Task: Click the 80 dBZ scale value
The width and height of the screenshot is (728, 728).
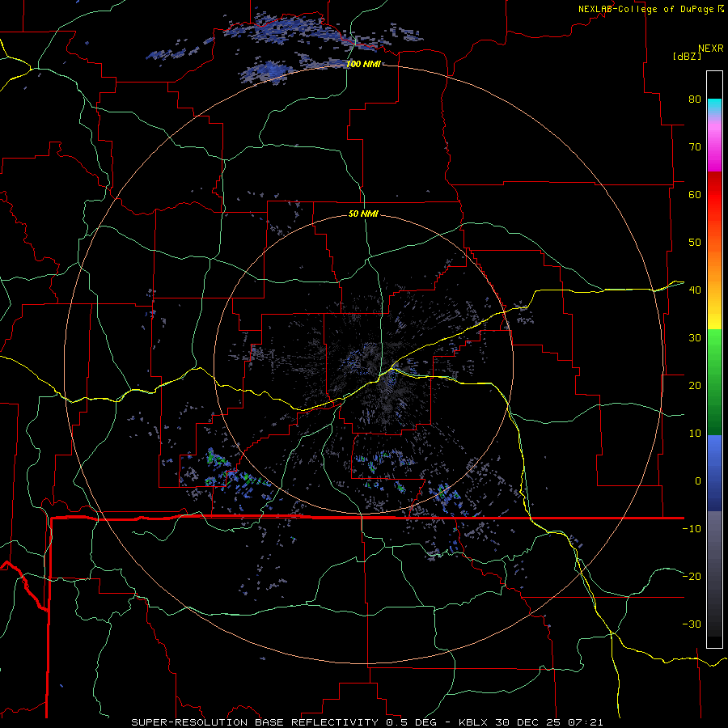Action: (695, 99)
